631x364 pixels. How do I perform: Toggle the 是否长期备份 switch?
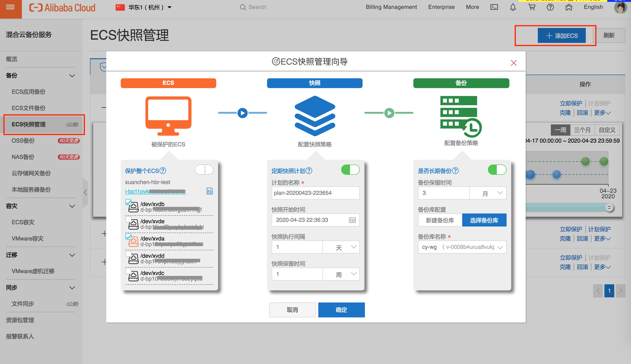coord(497,170)
